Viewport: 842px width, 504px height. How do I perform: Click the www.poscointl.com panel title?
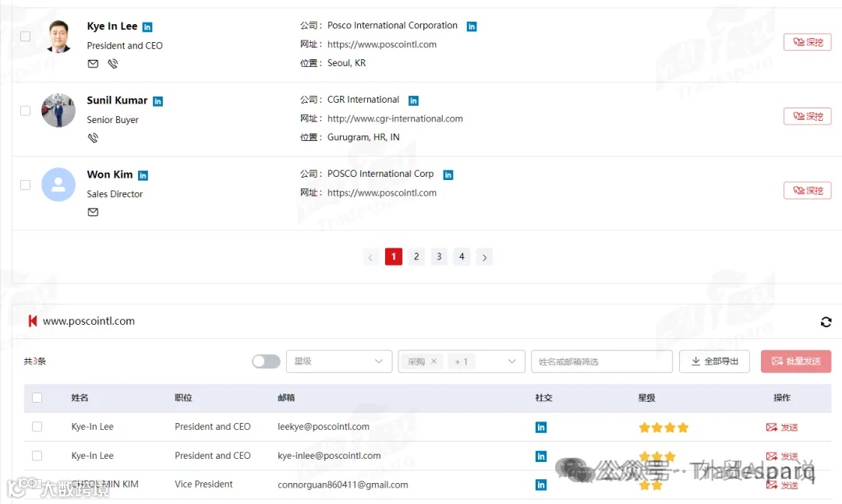click(x=89, y=321)
